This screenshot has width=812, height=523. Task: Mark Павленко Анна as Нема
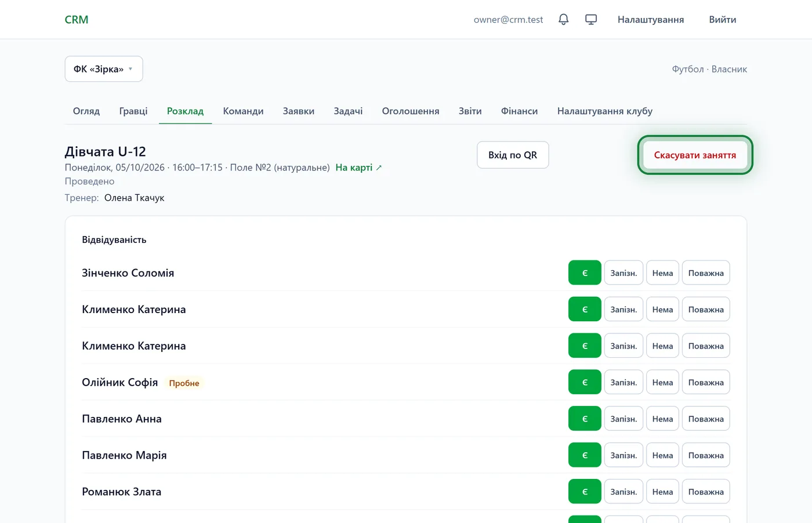(x=662, y=419)
